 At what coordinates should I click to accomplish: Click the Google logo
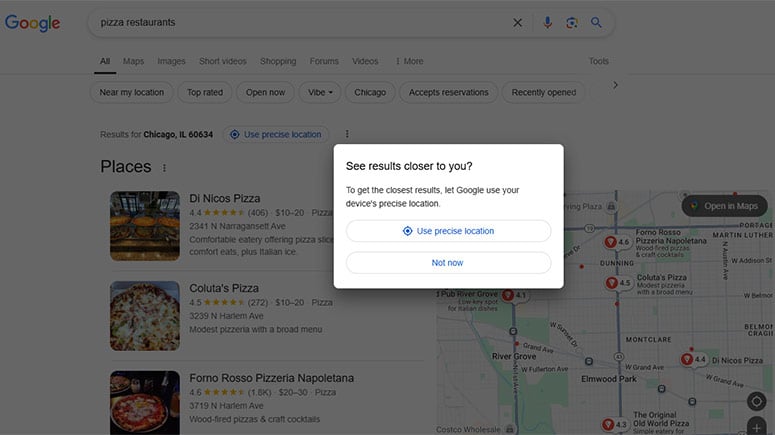point(32,23)
